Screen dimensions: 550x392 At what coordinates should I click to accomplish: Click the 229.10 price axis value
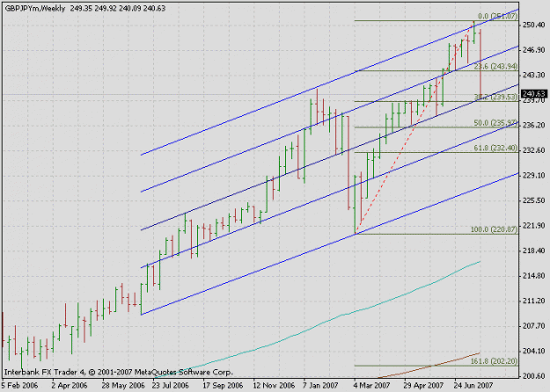534,176
